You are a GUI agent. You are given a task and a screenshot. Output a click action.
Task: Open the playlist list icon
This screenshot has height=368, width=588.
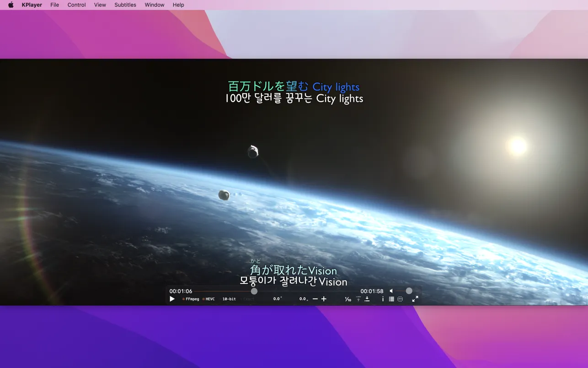click(x=391, y=299)
